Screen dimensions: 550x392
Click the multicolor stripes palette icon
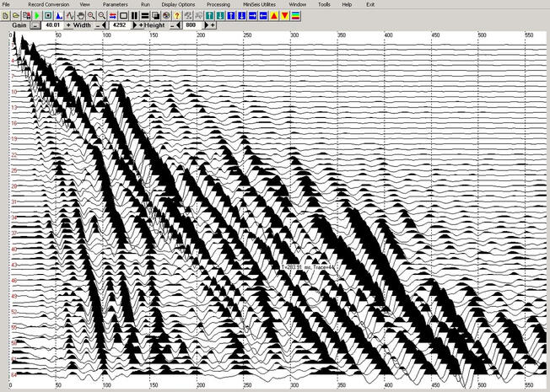pyautogui.click(x=297, y=15)
